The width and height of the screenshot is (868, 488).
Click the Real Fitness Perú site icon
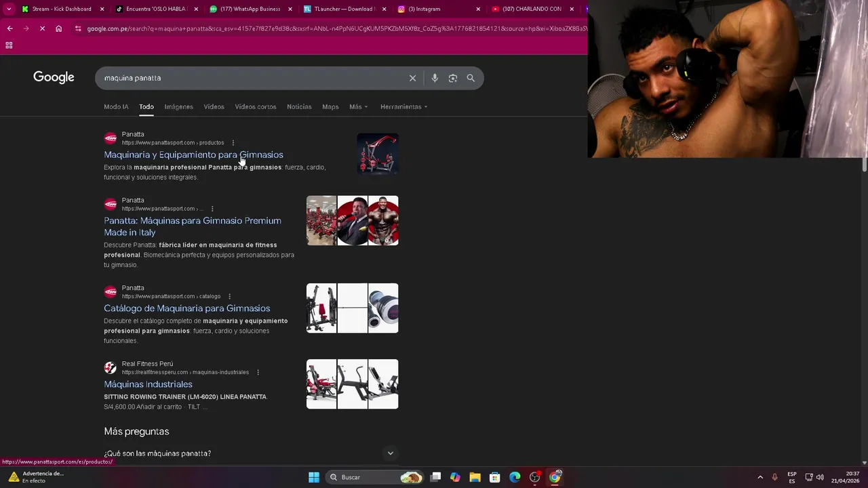click(110, 367)
